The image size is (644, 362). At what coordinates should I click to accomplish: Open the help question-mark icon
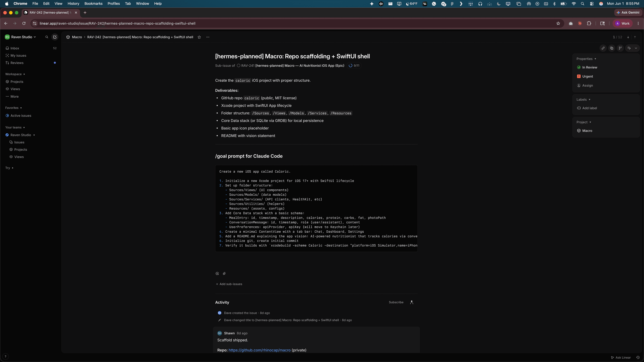6,356
